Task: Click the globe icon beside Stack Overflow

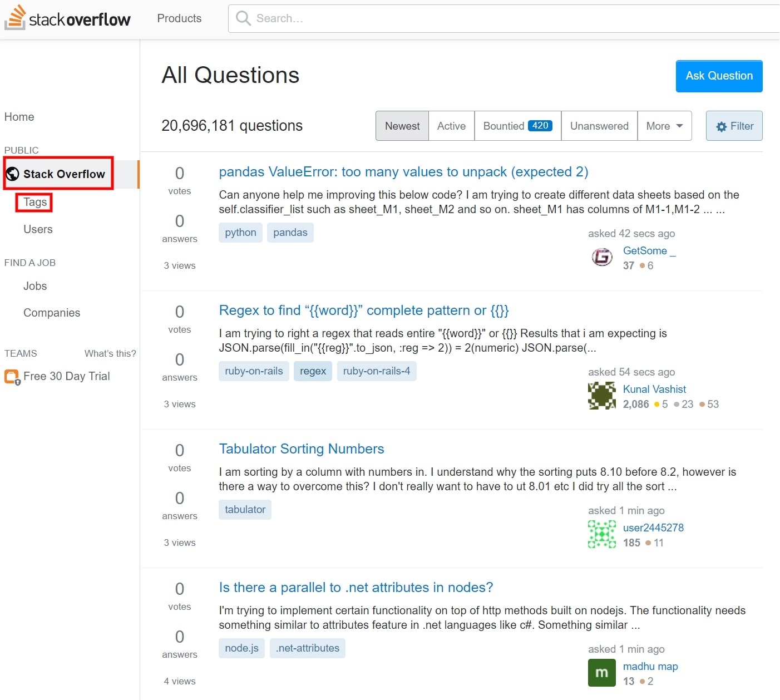Action: pos(12,174)
